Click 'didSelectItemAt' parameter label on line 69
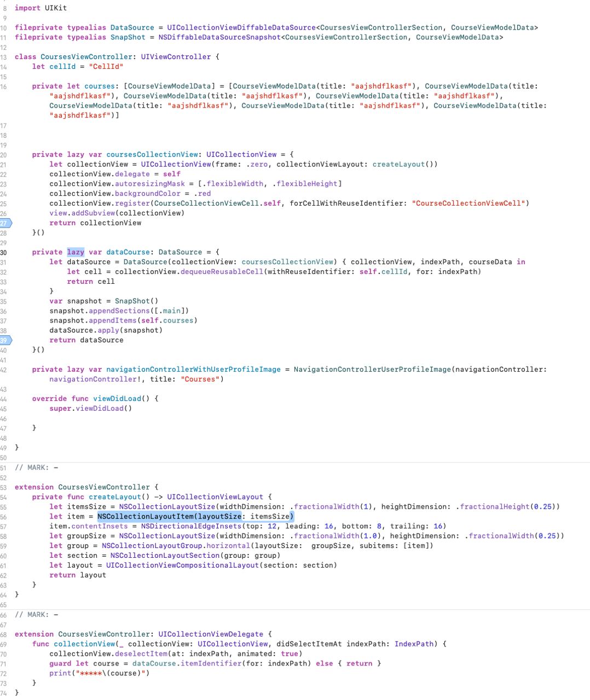The height and width of the screenshot is (700, 590). 309,644
